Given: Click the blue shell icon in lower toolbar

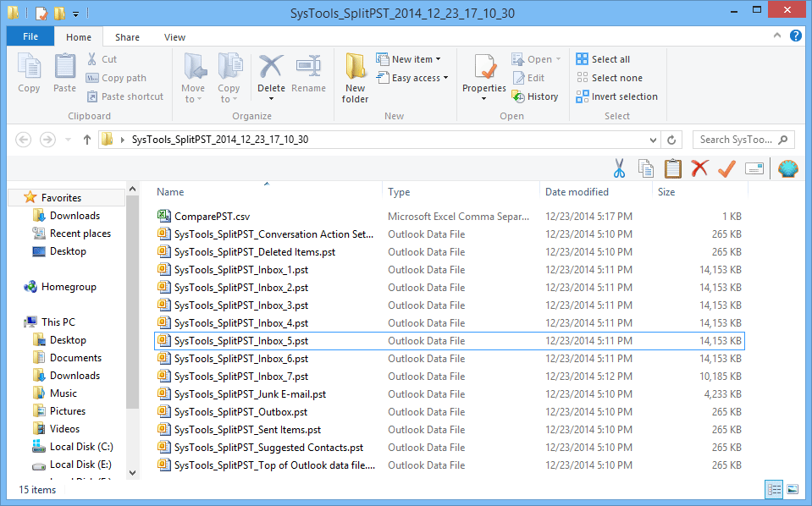Looking at the screenshot, I should 787,168.
